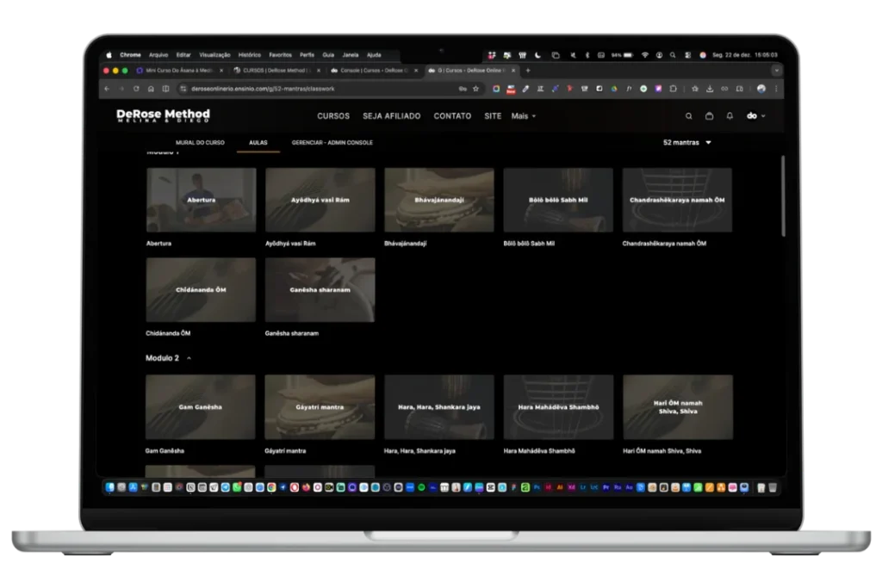The image size is (882, 588).
Task: Open the 52 mantras course dropdown
Action: click(686, 143)
